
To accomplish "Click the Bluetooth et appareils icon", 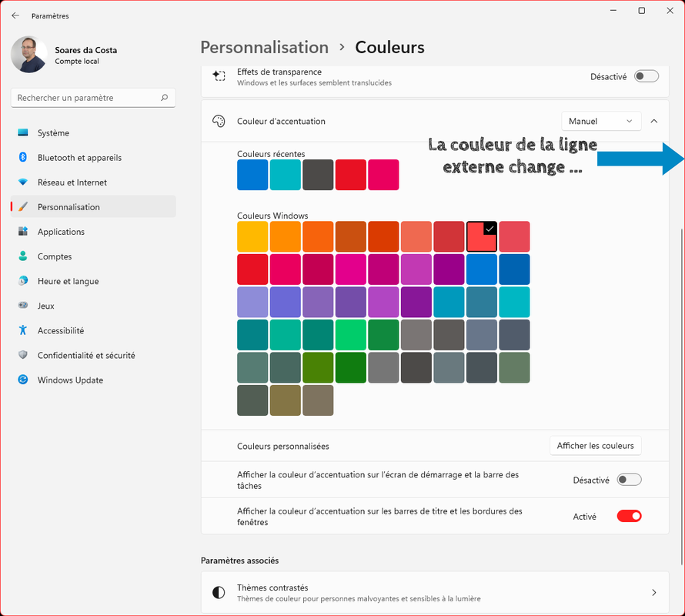I will pos(23,157).
